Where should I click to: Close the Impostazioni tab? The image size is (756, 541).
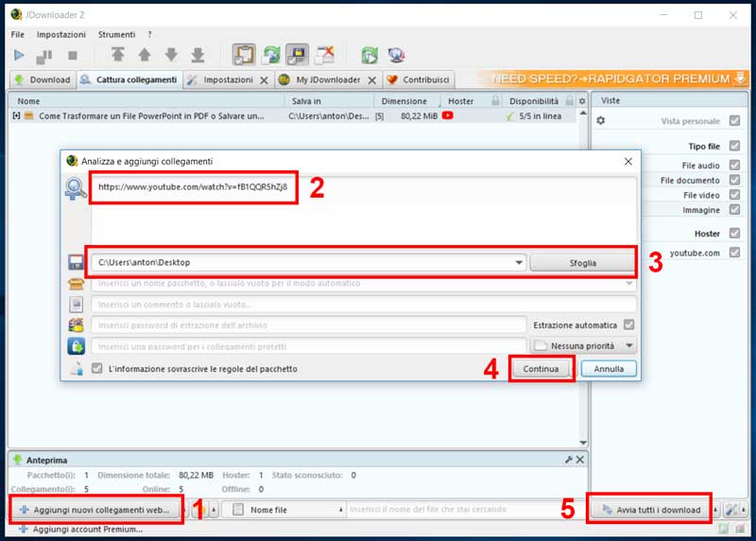(264, 80)
